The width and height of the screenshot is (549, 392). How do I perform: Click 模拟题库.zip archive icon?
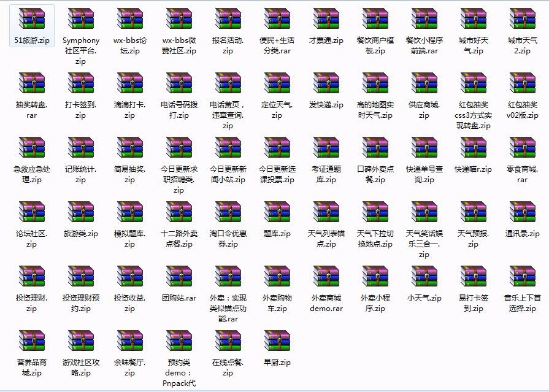[130, 212]
